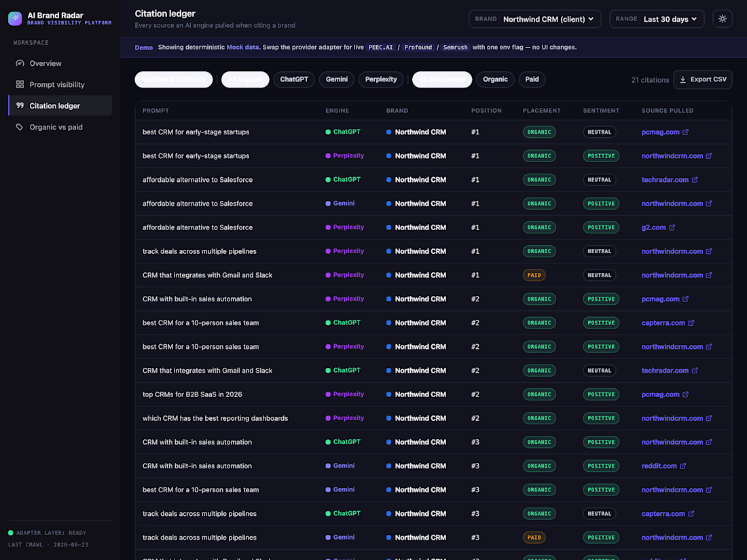Click the NEUTRAL badge in pcmag.com early-stage startups row

(600, 132)
